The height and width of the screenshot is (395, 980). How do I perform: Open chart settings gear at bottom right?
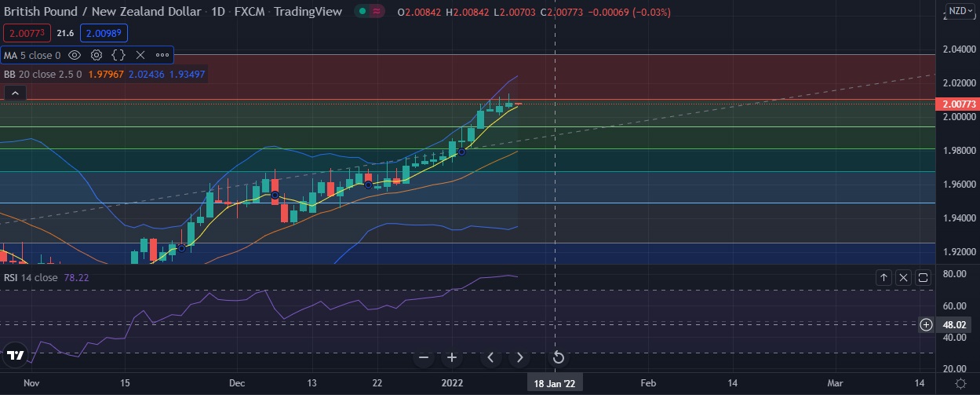tap(960, 382)
